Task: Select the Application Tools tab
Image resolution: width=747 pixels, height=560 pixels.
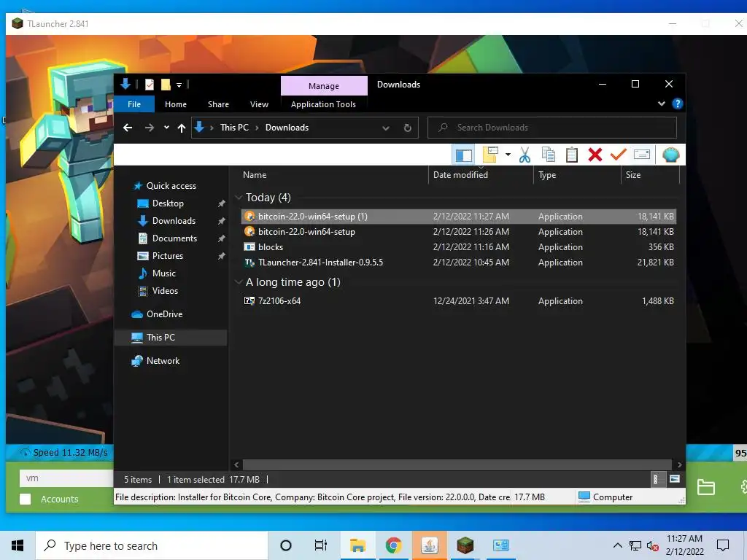Action: (x=323, y=104)
